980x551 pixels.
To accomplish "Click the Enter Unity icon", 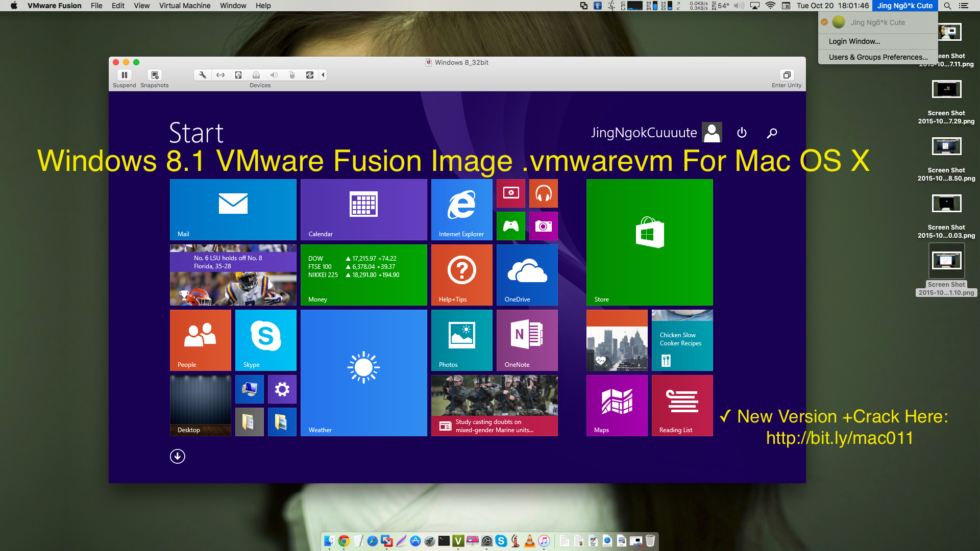I will pyautogui.click(x=787, y=75).
